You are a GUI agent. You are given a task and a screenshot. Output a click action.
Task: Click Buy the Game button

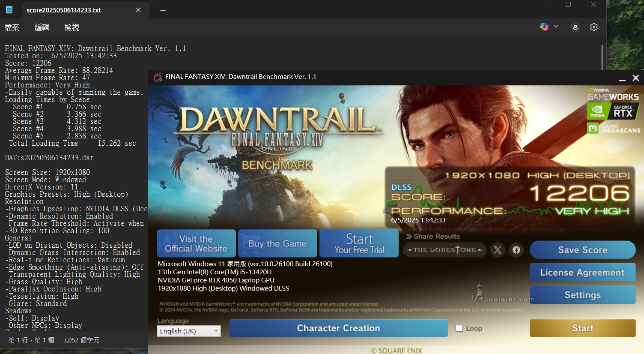(277, 243)
